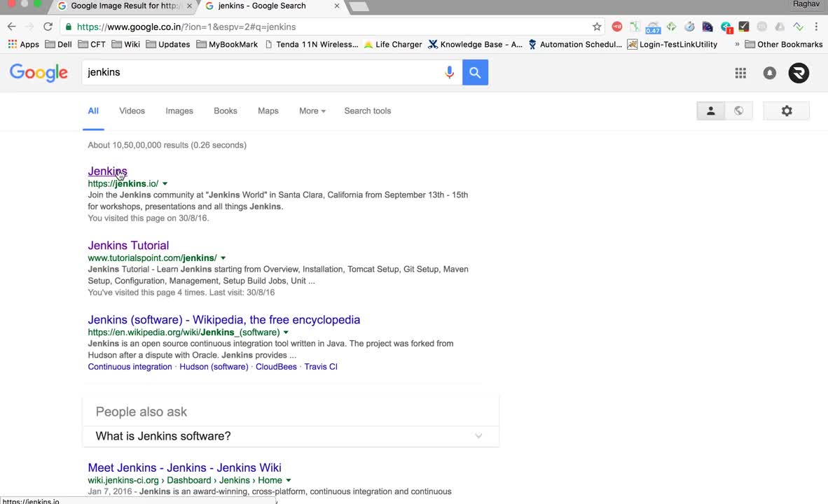Click the Google logo

[x=39, y=73]
